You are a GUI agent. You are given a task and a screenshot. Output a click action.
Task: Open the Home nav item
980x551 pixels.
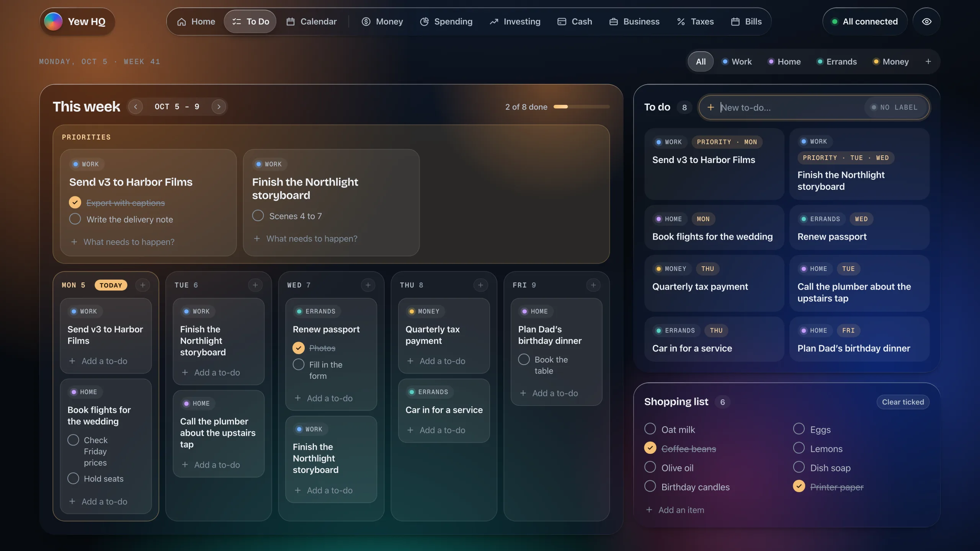pyautogui.click(x=196, y=21)
